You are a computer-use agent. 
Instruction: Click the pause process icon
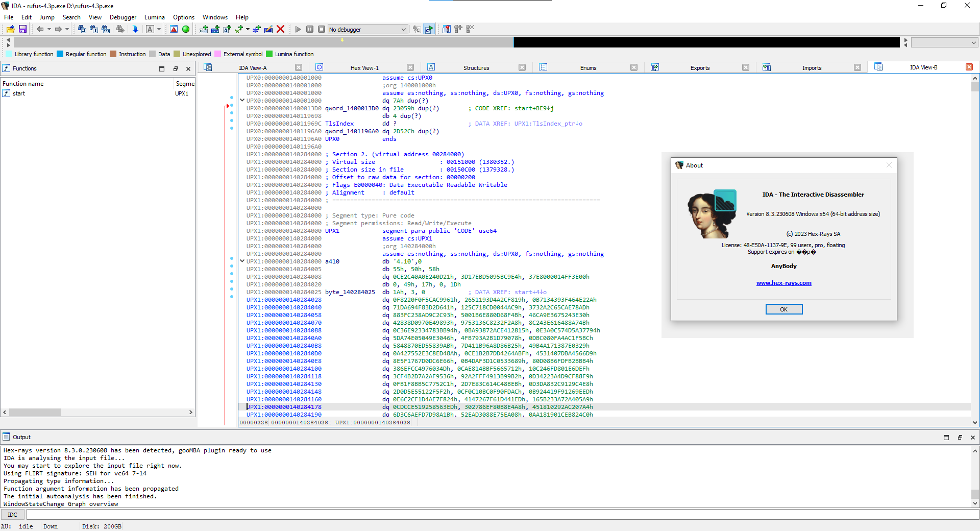pos(310,29)
